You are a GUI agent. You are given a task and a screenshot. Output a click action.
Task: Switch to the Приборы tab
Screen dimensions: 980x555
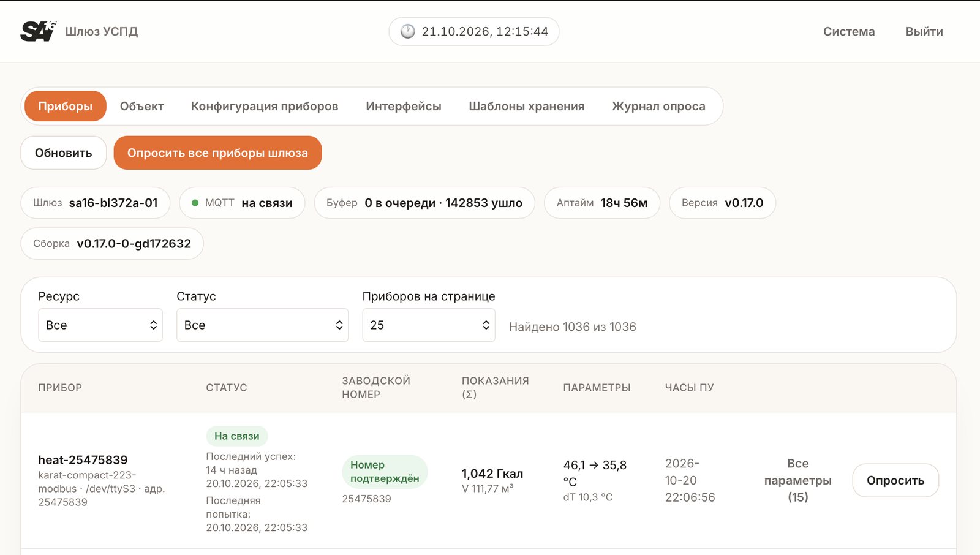pos(66,106)
